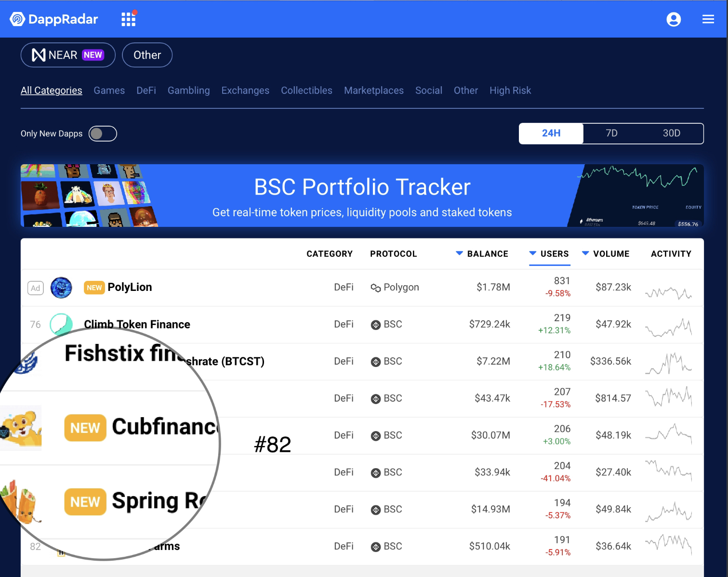Click the rank number 76
Screen dimensions: 728x577
35,325
